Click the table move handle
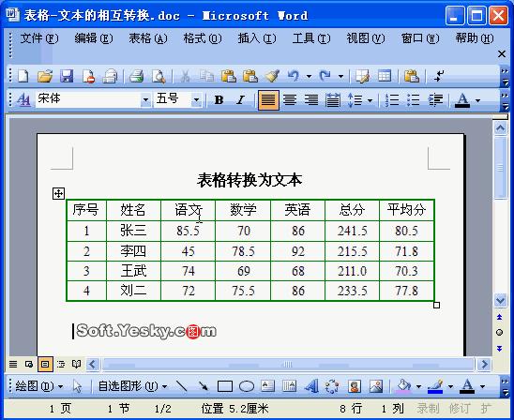The image size is (514, 420). (58, 194)
